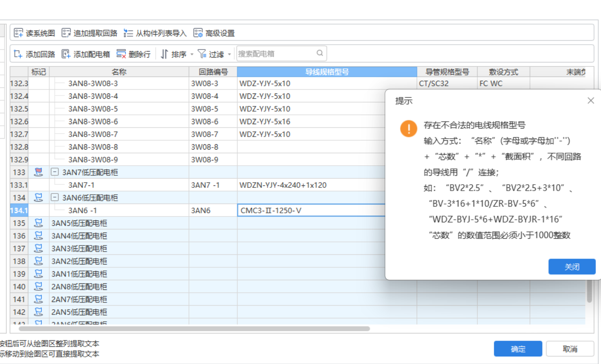Open the 过滤 dropdown arrow
The width and height of the screenshot is (601, 364).
[229, 54]
